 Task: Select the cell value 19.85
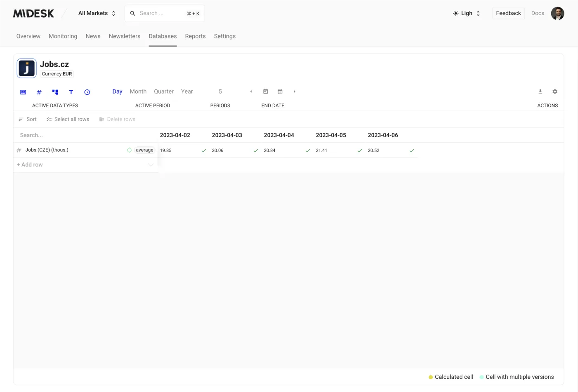[x=166, y=150]
